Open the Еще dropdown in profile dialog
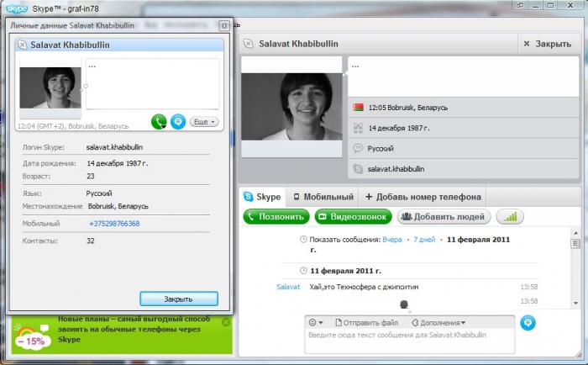 point(204,122)
